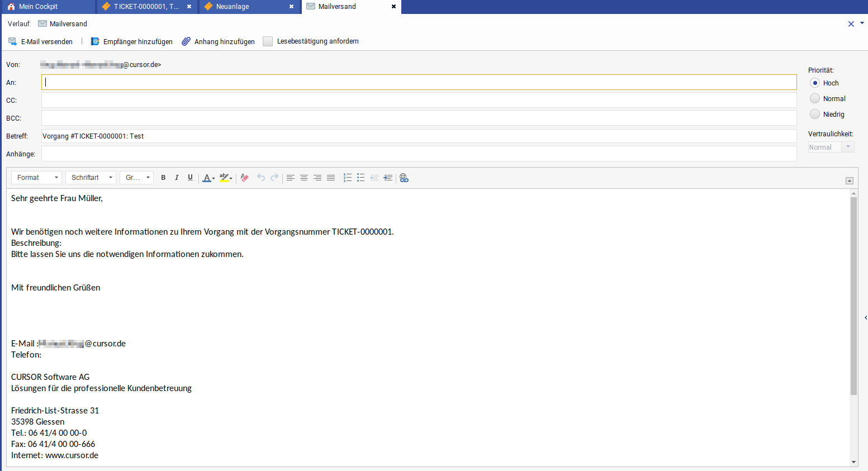
Task: Select the Niedrig priority radio button
Action: [x=815, y=114]
